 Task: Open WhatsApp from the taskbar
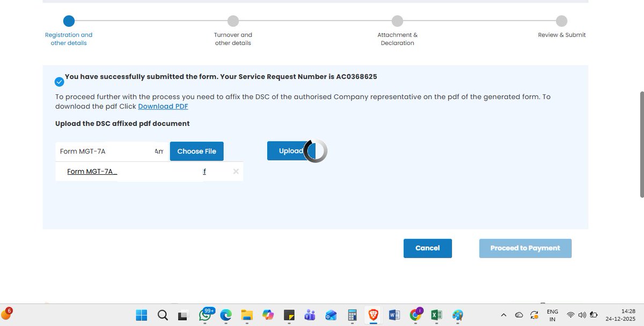(205, 315)
